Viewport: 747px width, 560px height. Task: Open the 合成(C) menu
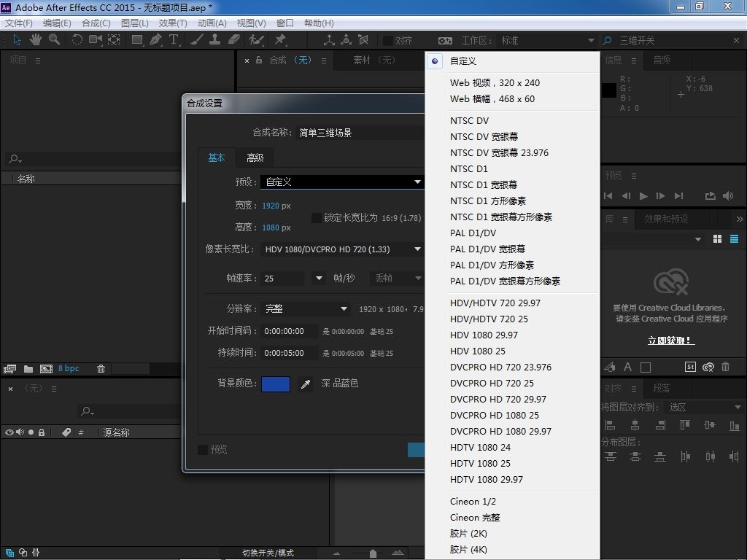click(96, 23)
